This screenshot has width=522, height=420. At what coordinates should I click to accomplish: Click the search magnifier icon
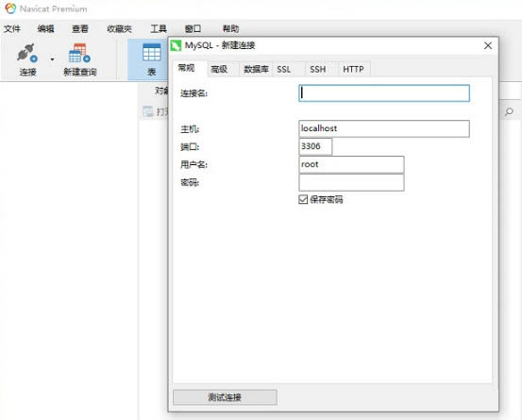tap(509, 111)
